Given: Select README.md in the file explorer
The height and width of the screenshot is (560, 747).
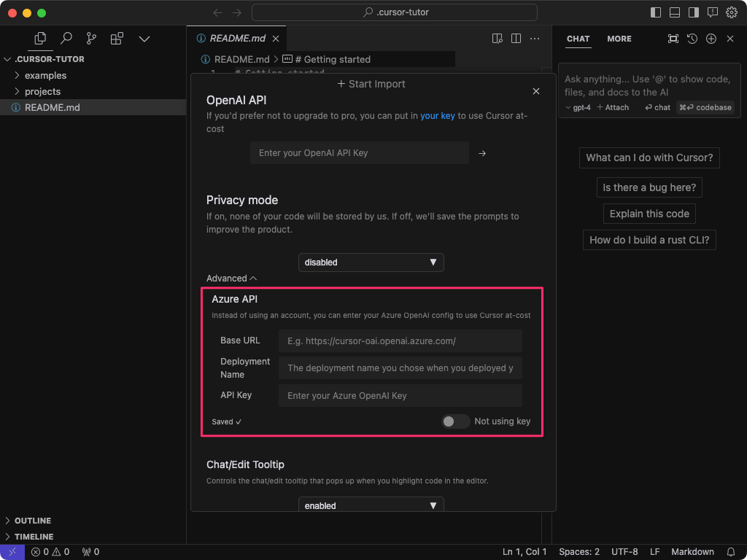Looking at the screenshot, I should click(93, 108).
